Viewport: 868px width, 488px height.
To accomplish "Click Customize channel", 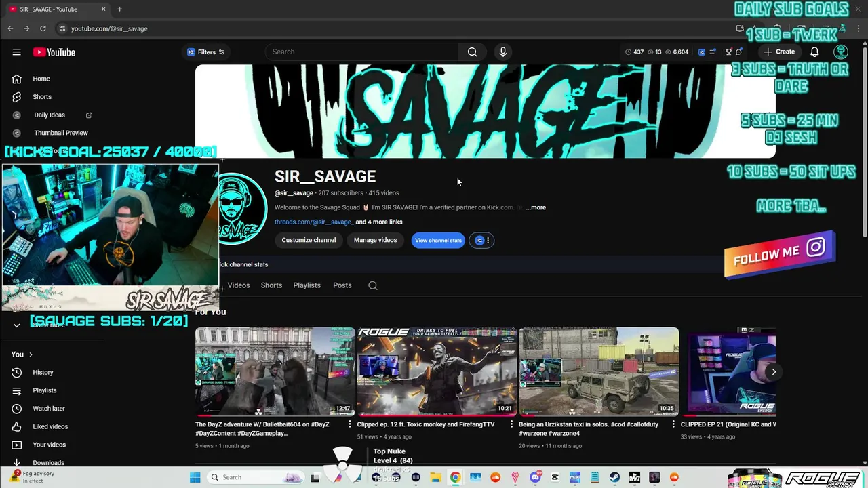I will (309, 240).
